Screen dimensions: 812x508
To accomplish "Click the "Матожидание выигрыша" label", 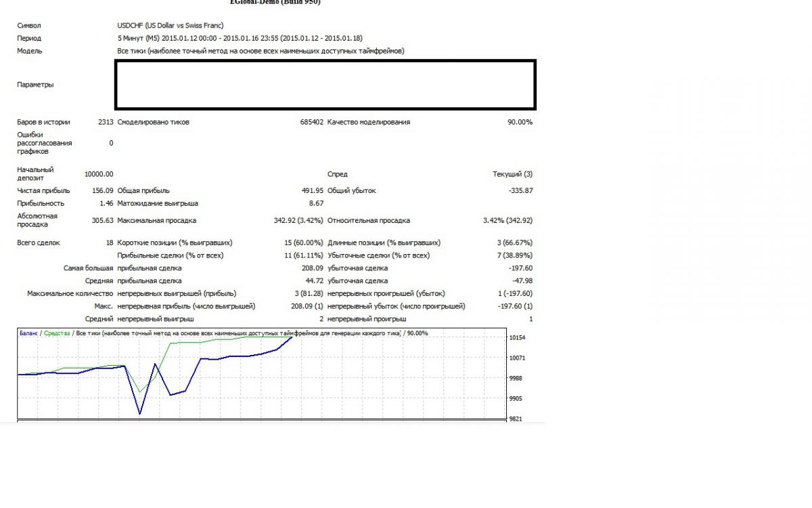I will [x=158, y=203].
